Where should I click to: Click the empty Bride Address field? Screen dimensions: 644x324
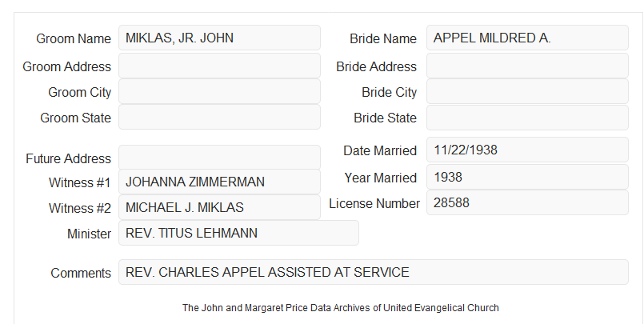tap(527, 66)
